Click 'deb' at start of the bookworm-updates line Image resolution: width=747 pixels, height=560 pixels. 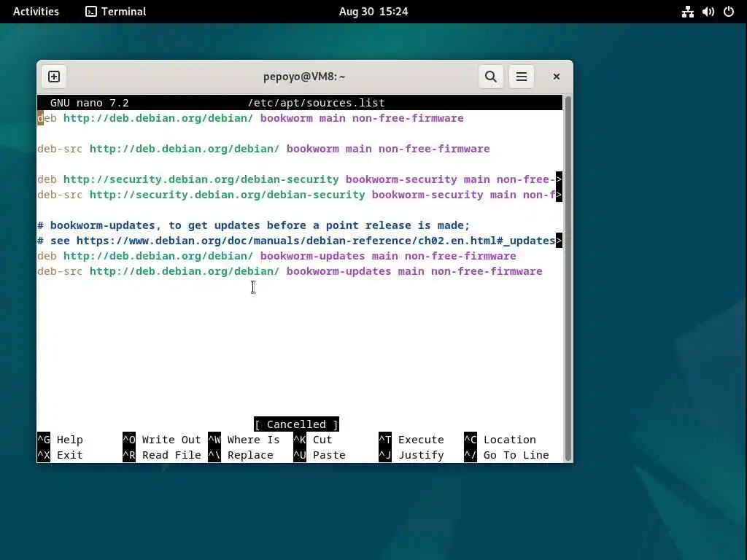pos(47,256)
